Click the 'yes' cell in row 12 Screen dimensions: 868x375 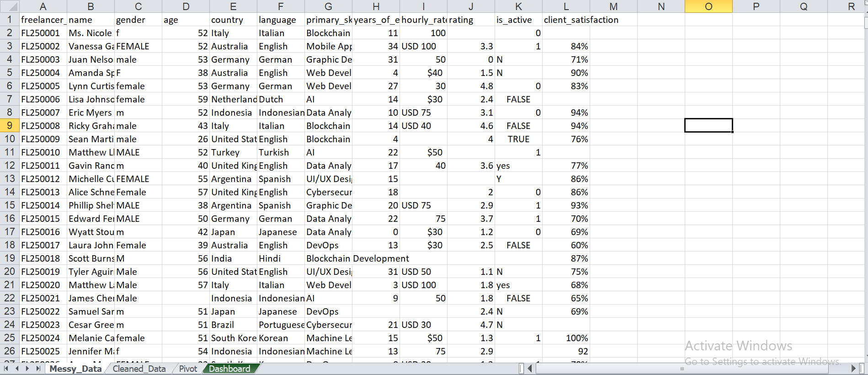coord(518,166)
